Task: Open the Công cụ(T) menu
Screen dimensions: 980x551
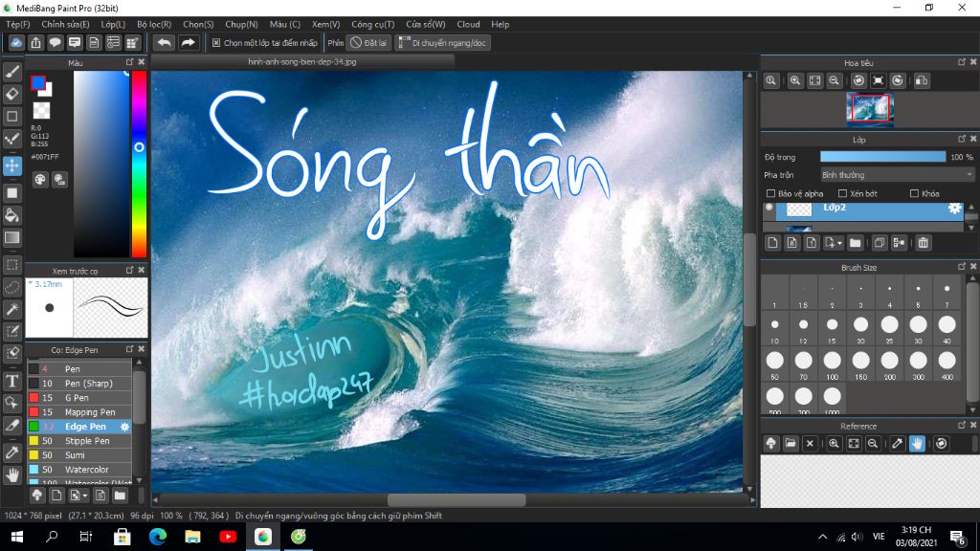Action: click(x=372, y=24)
